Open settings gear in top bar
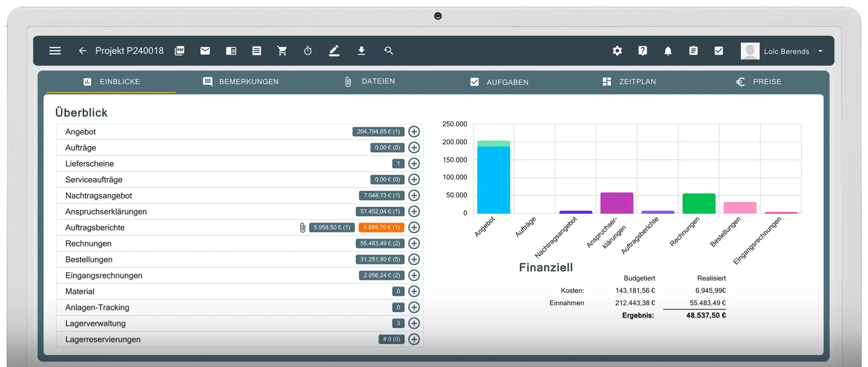Screen dimensions: 868x367 point(617,51)
